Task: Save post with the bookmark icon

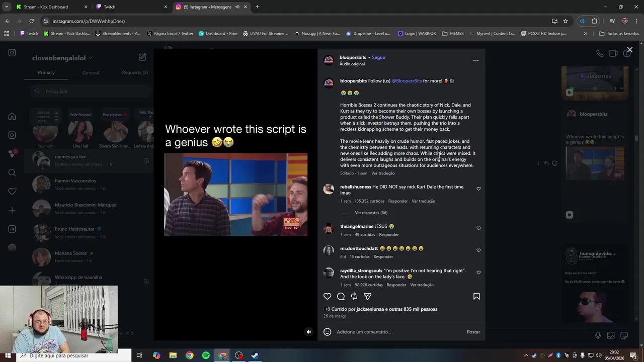Action: pos(476,296)
